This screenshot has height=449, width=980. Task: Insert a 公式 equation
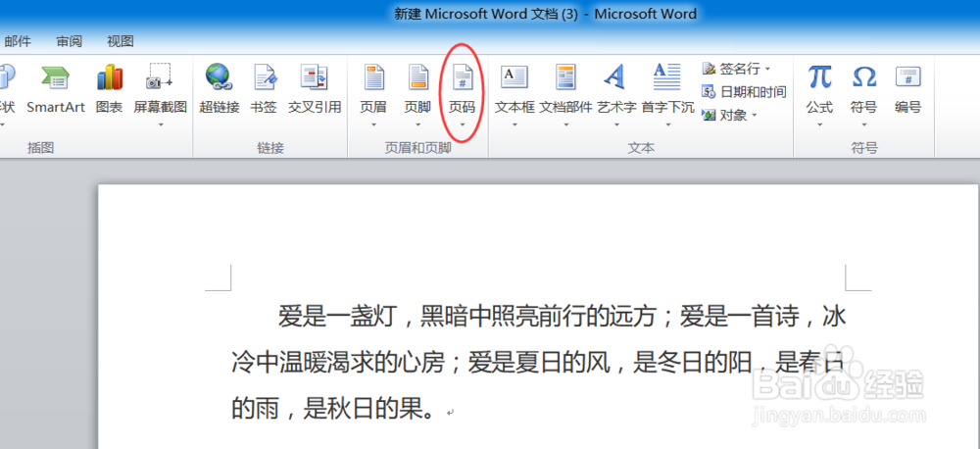pos(819,89)
